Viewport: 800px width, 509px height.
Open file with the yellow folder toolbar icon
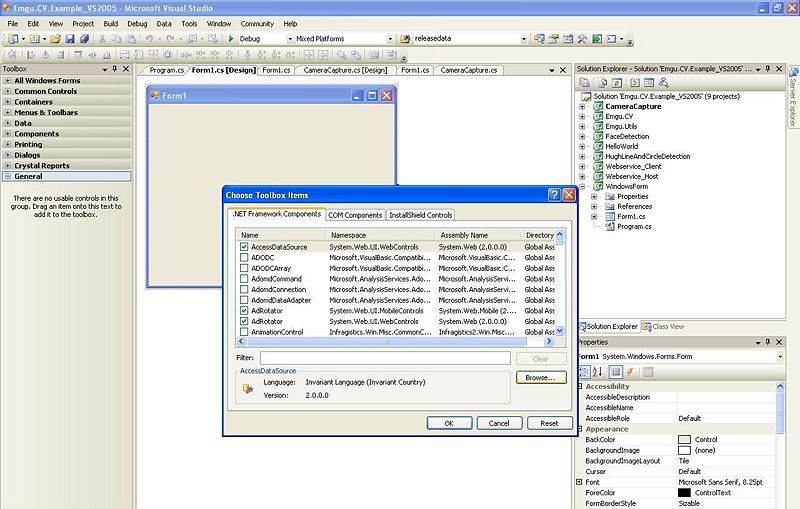56,39
